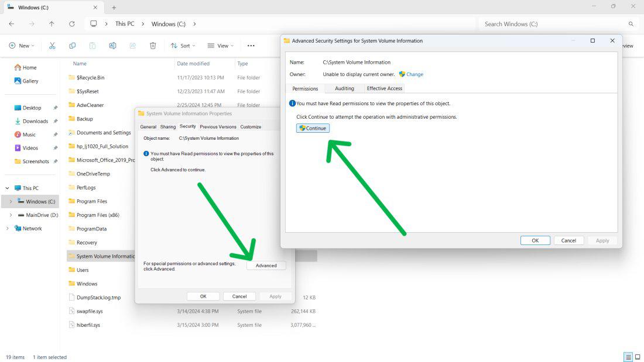Click OK in Advanced Security Settings
644x362 pixels.
pyautogui.click(x=535, y=240)
